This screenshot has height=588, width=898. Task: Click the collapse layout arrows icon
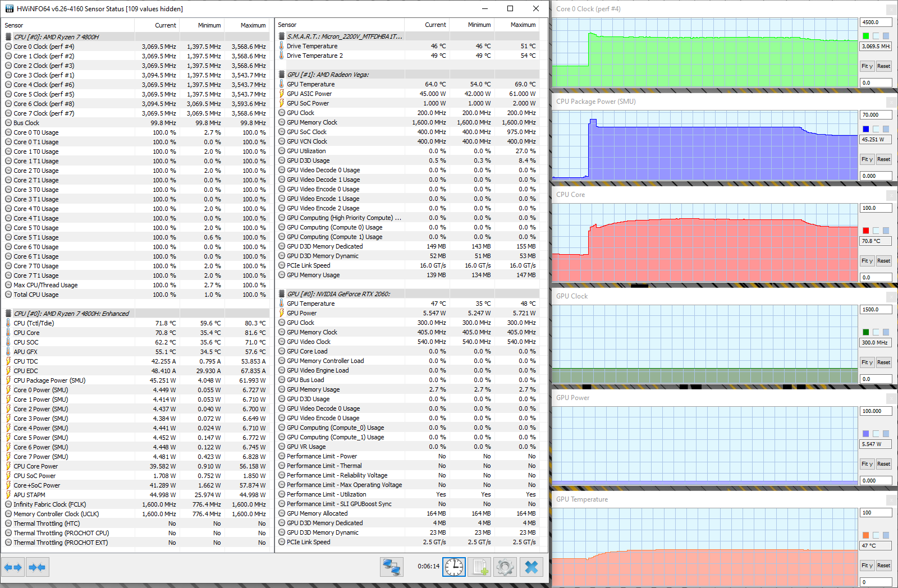(x=37, y=567)
